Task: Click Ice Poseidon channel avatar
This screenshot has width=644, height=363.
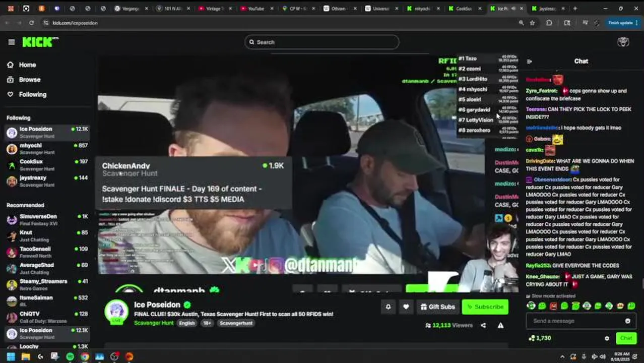Action: [x=116, y=312]
